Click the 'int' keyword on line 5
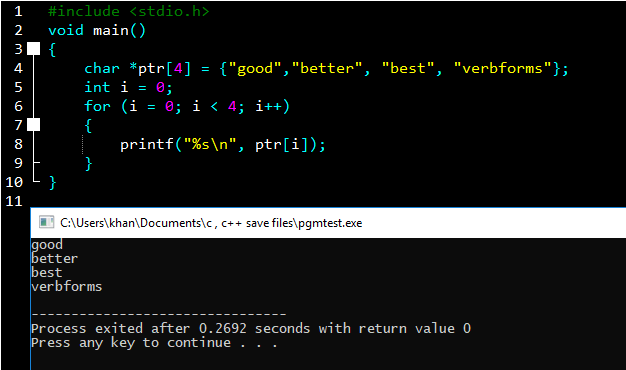 coord(97,87)
